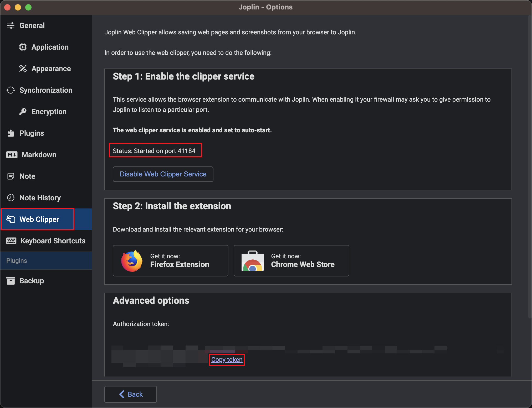
Task: Open the Synchronization settings section
Action: coord(46,90)
